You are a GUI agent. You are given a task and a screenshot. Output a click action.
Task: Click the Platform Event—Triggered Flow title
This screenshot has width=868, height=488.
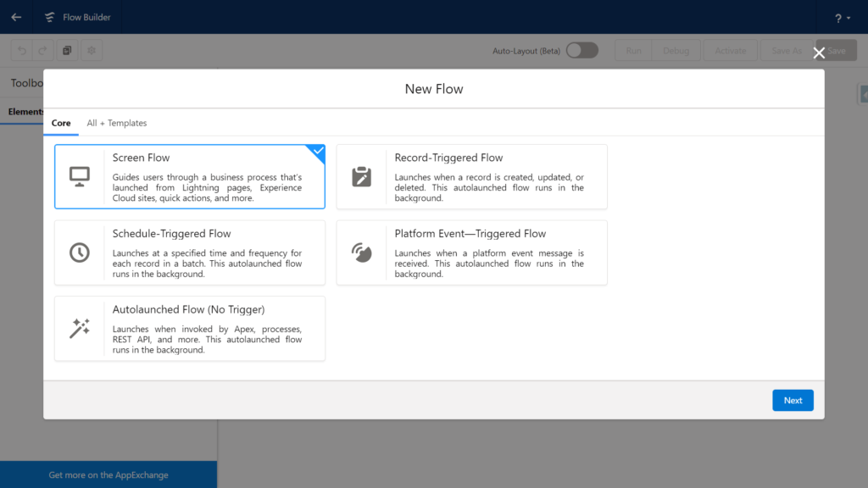(470, 234)
